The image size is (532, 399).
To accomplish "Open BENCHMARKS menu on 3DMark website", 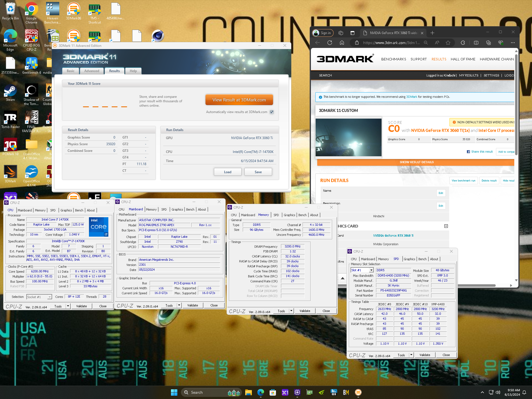I will coord(393,59).
